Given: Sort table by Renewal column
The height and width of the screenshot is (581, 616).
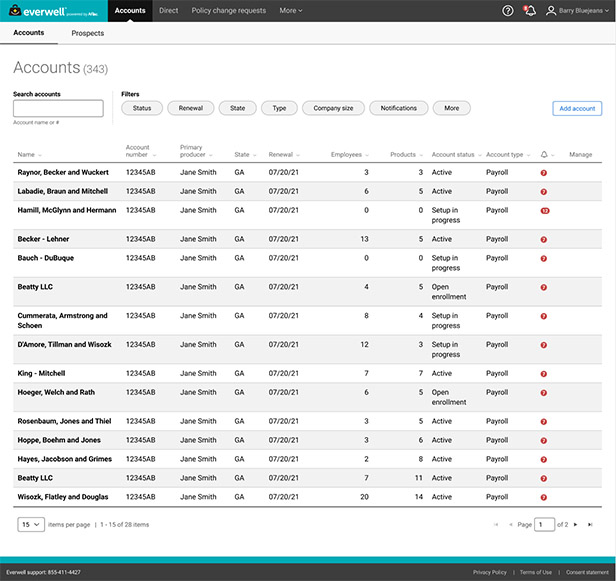Looking at the screenshot, I should (x=284, y=154).
